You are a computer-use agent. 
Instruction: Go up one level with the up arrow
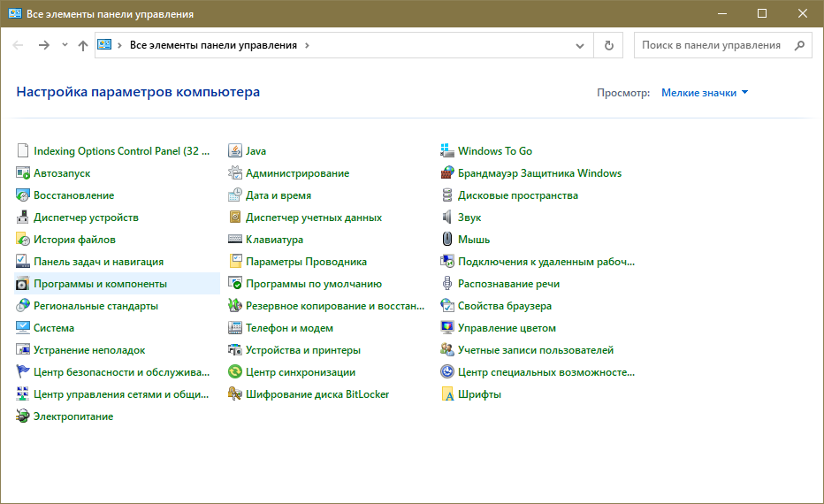[x=83, y=45]
